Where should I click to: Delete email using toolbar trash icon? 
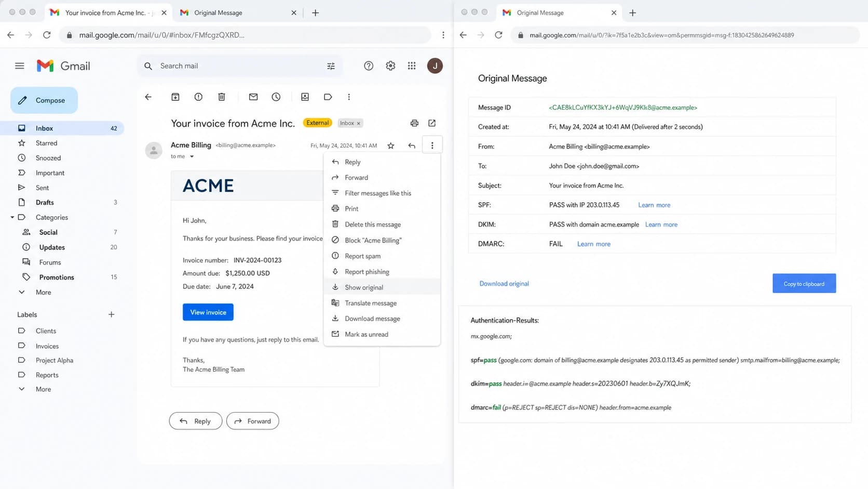222,97
